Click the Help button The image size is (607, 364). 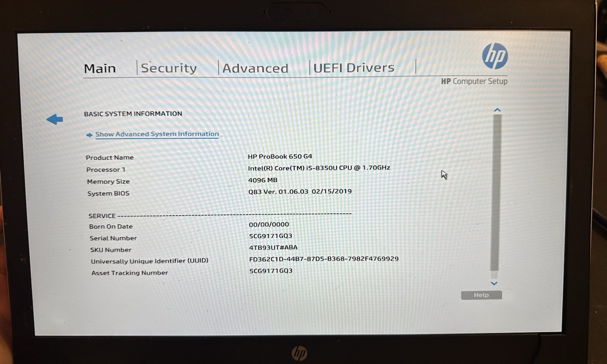[x=481, y=295]
